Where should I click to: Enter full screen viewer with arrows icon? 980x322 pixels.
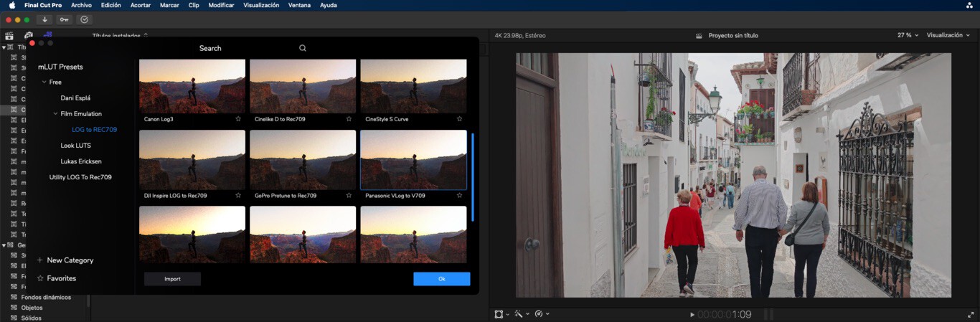coord(971,314)
